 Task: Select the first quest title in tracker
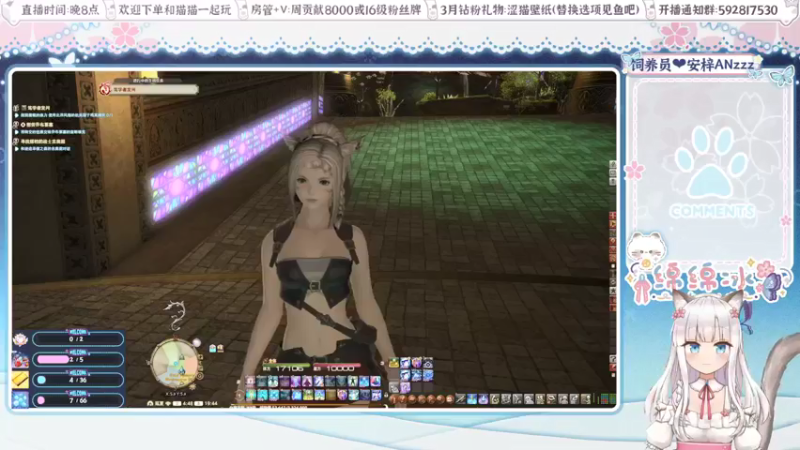[38, 108]
